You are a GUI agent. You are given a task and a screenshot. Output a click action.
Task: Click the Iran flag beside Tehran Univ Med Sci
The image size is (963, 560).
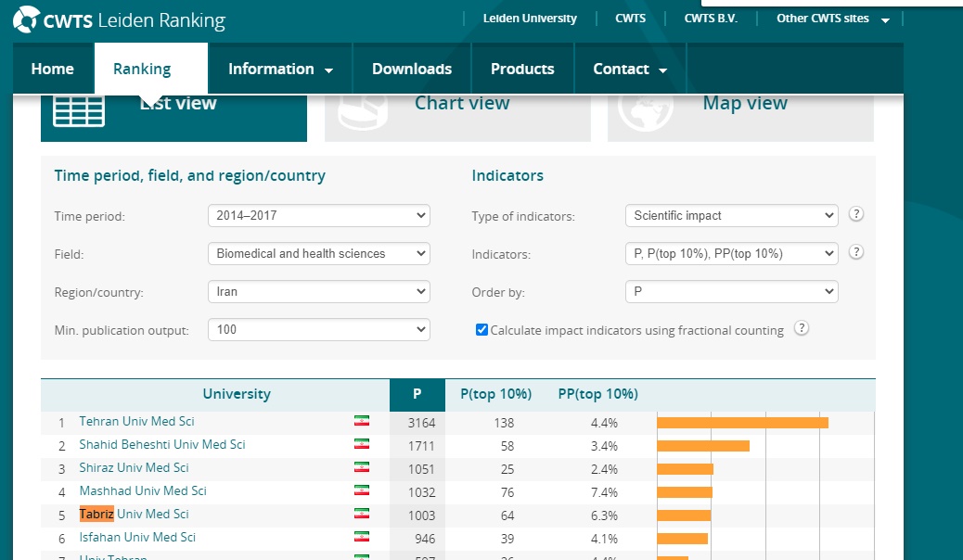(362, 422)
